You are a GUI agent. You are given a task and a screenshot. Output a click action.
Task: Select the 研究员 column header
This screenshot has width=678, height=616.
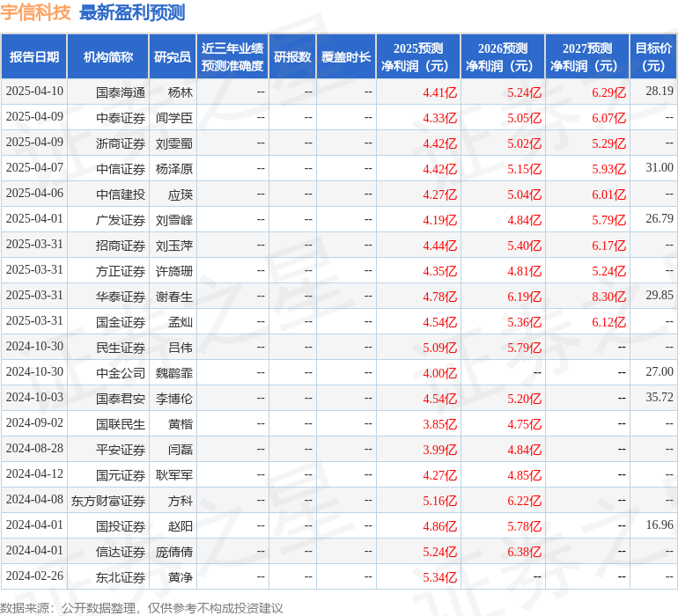tap(173, 56)
